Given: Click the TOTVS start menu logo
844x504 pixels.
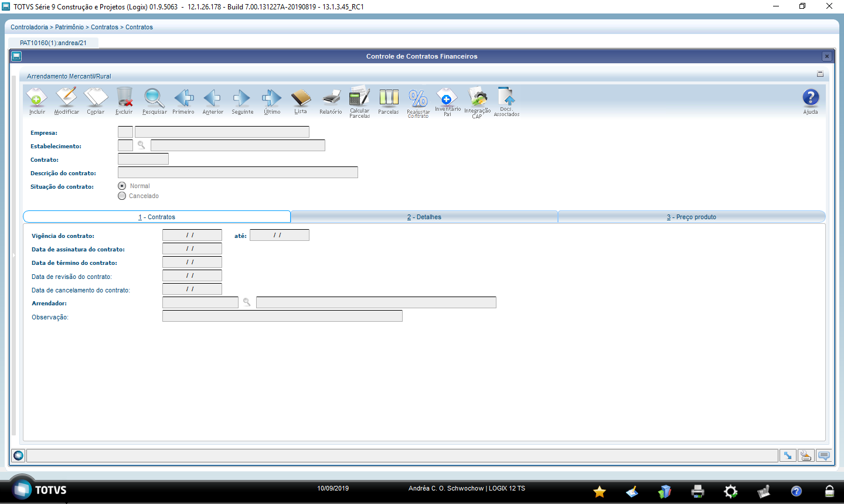Looking at the screenshot, I should click(x=22, y=489).
